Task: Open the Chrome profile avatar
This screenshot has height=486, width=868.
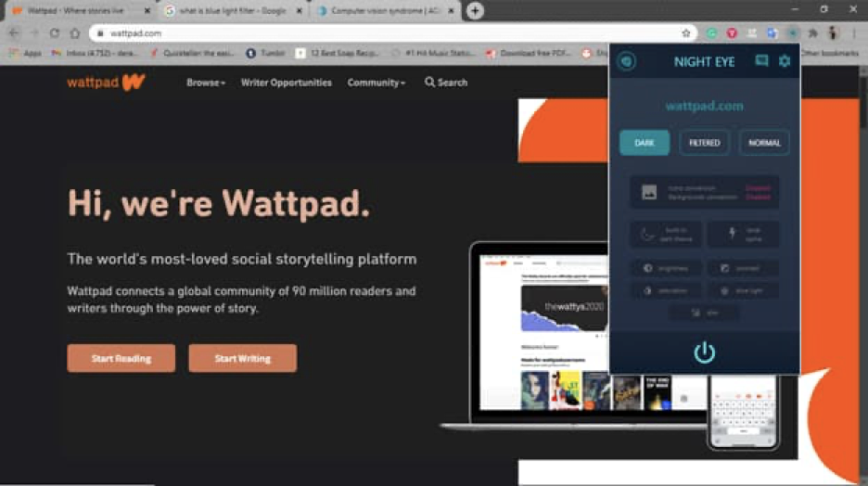Action: point(833,33)
